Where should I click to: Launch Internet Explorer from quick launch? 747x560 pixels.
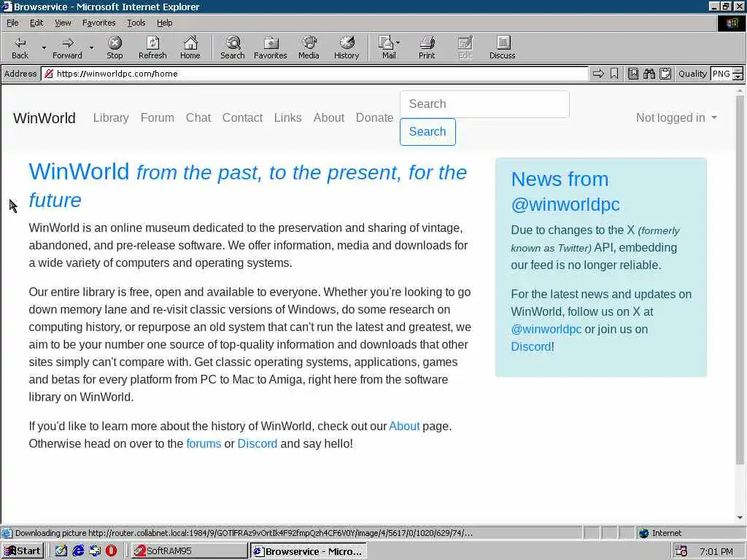(78, 551)
